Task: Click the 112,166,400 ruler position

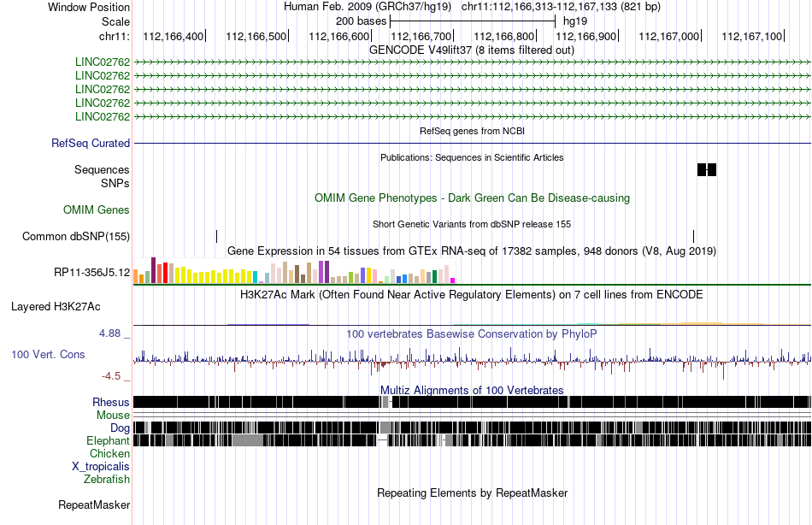Action: (174, 36)
